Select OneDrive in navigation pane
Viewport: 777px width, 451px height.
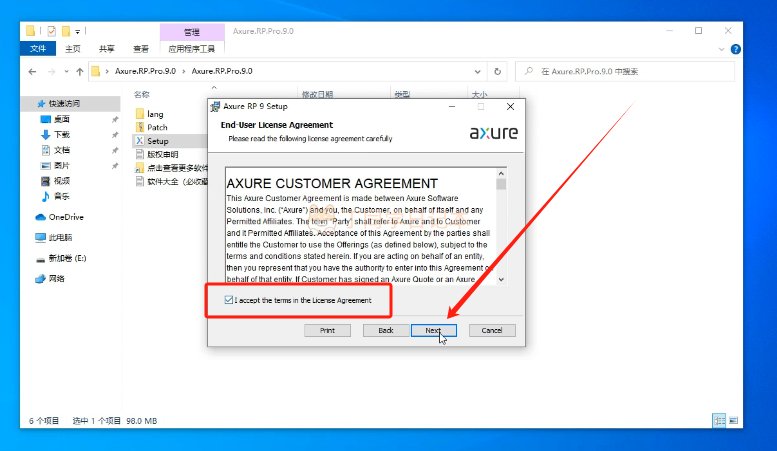(x=66, y=217)
